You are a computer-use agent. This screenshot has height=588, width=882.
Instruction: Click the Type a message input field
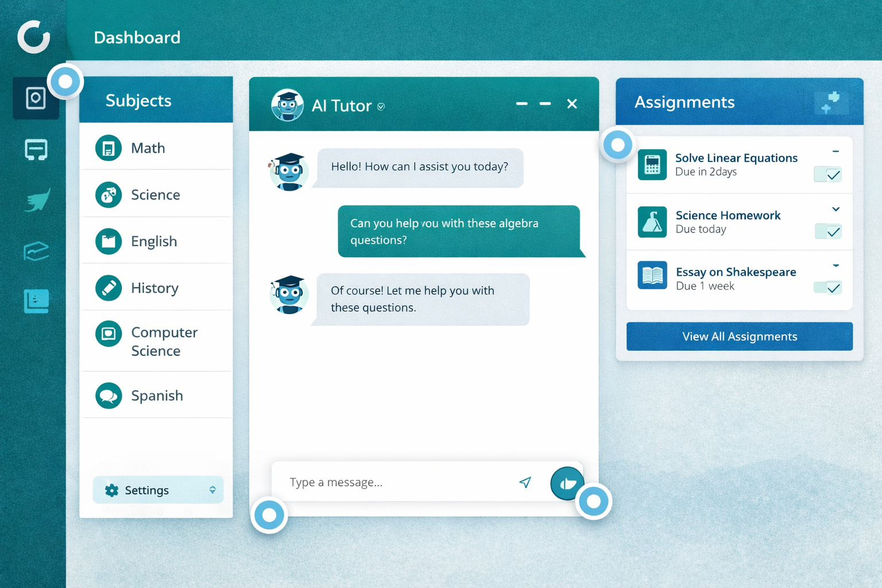pyautogui.click(x=396, y=482)
